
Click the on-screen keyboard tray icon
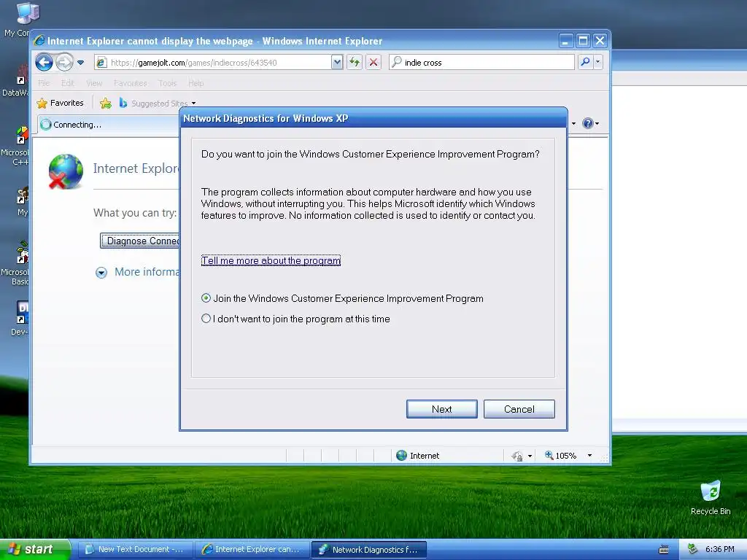click(663, 550)
